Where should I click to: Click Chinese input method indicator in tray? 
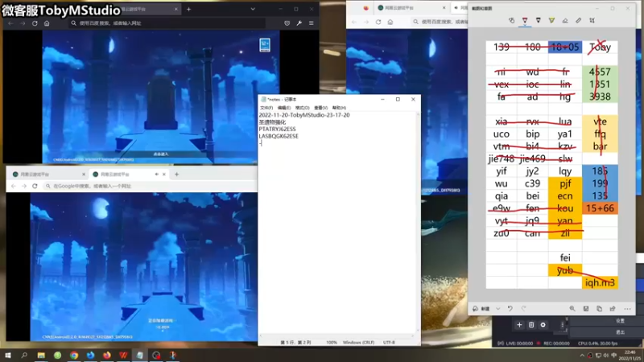(613, 356)
